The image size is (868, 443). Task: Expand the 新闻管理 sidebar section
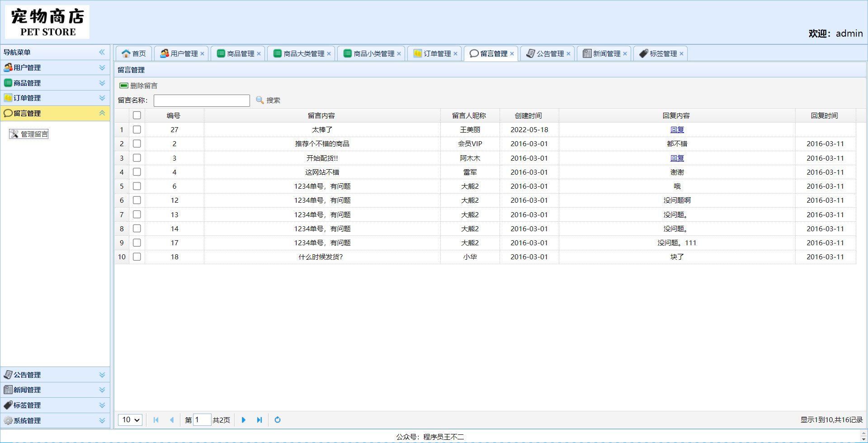[102, 390]
